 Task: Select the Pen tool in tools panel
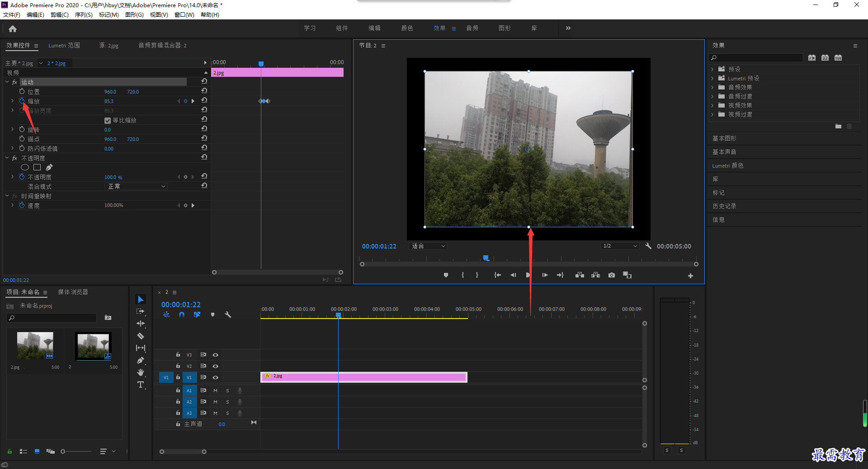coord(141,360)
